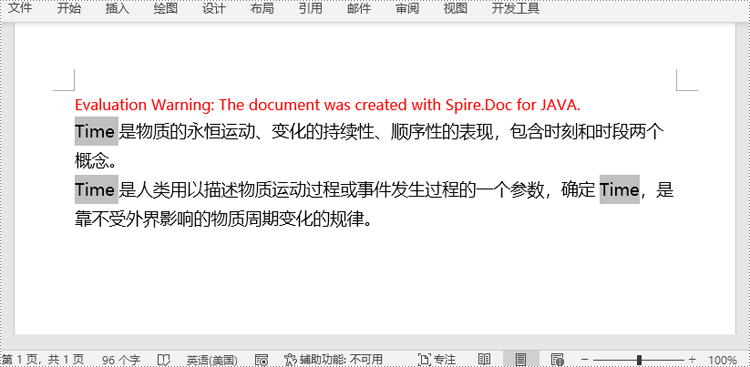750x367 pixels.
Task: Click highlighted 'Time' after 确定
Action: 619,189
